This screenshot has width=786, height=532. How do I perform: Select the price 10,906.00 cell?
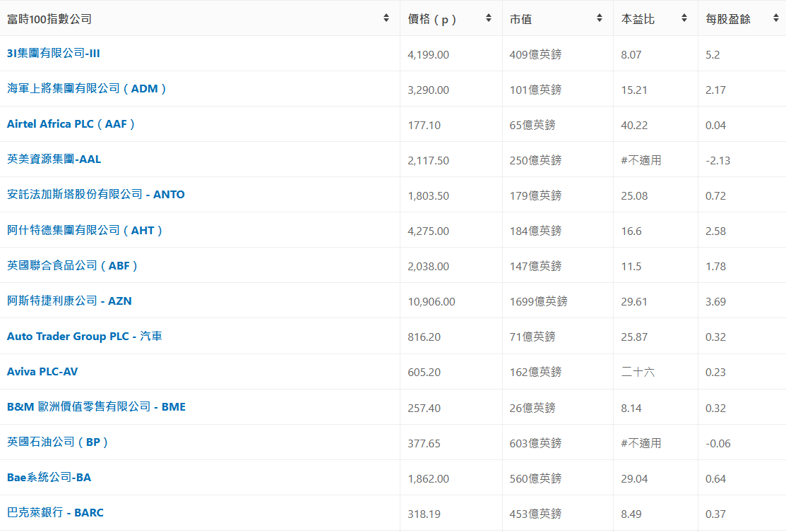click(x=431, y=302)
